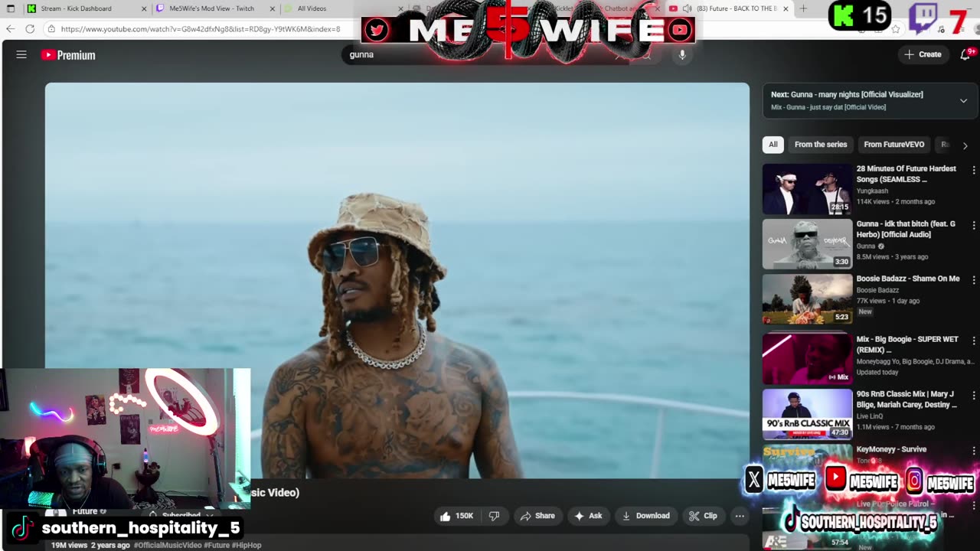Open Gunna idk that bitch thumbnail
The image size is (980, 551).
point(807,244)
